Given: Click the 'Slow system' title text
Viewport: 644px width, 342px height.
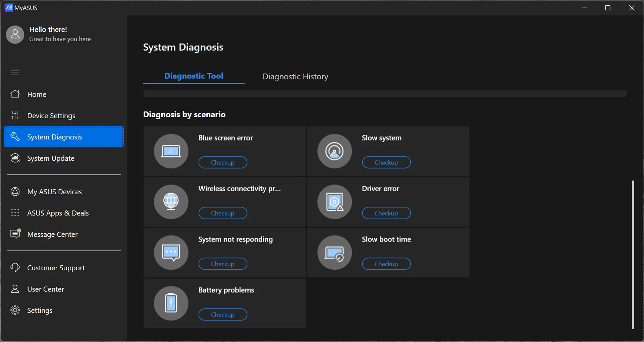Looking at the screenshot, I should (382, 138).
